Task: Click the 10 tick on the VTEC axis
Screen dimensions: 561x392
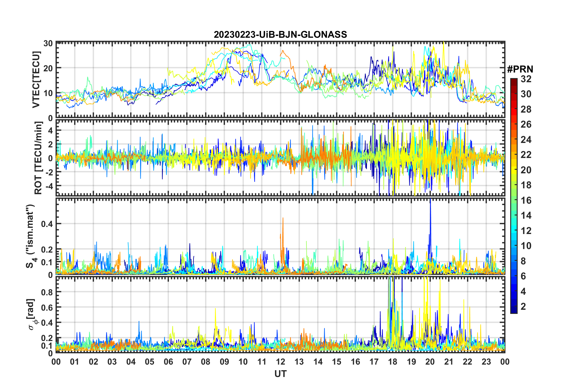Action: (x=48, y=93)
